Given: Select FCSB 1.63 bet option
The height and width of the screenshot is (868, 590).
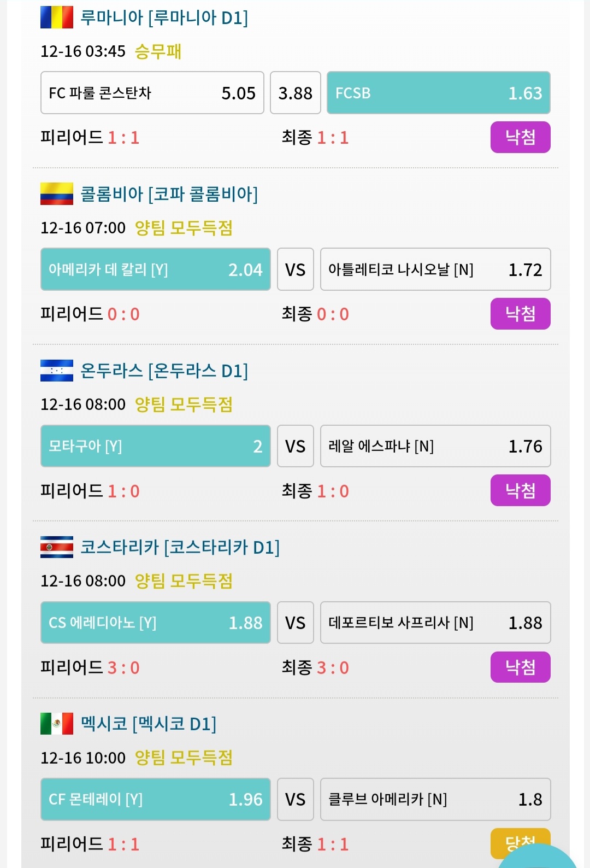Looking at the screenshot, I should 439,93.
